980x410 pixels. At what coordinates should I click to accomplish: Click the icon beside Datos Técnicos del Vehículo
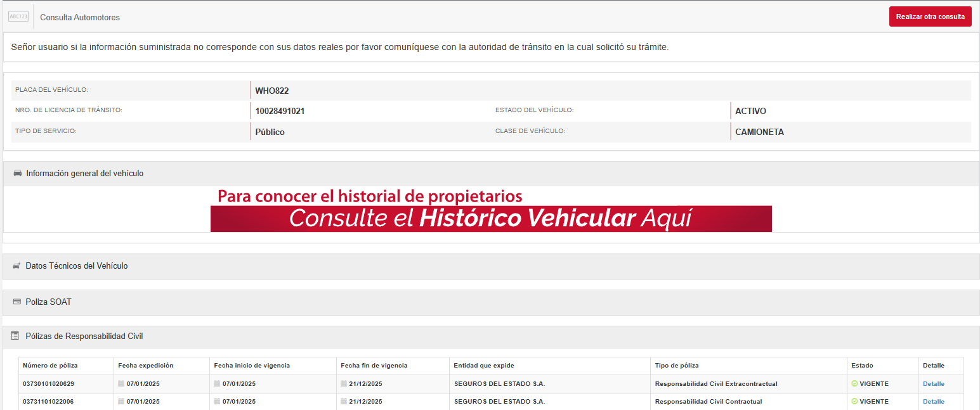16,266
